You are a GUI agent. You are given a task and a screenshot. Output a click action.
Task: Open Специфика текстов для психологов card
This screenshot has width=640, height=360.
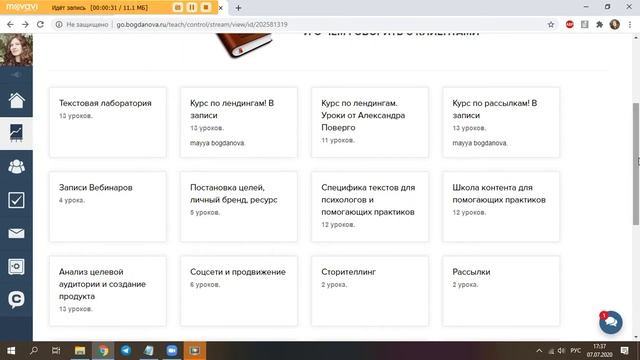coord(370,207)
